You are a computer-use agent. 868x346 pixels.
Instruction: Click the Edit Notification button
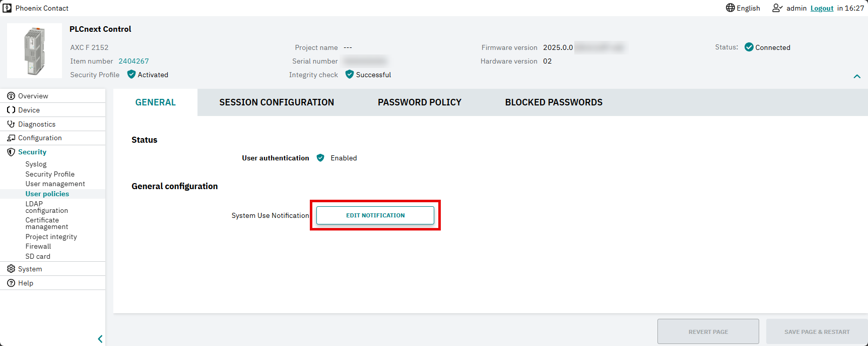(x=375, y=215)
